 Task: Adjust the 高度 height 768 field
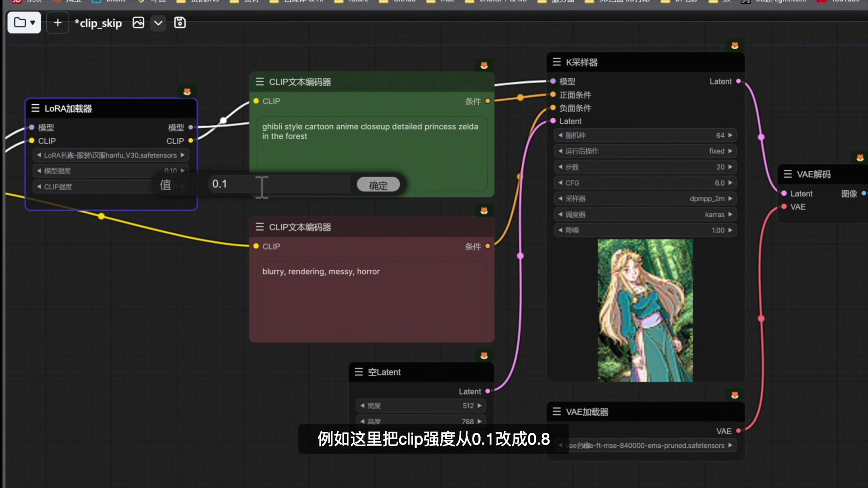click(421, 421)
